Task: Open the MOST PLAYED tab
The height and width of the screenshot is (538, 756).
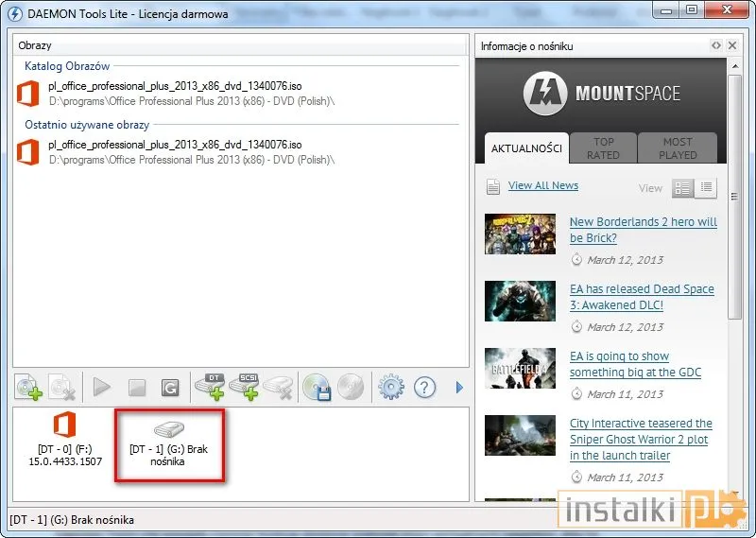Action: point(678,148)
